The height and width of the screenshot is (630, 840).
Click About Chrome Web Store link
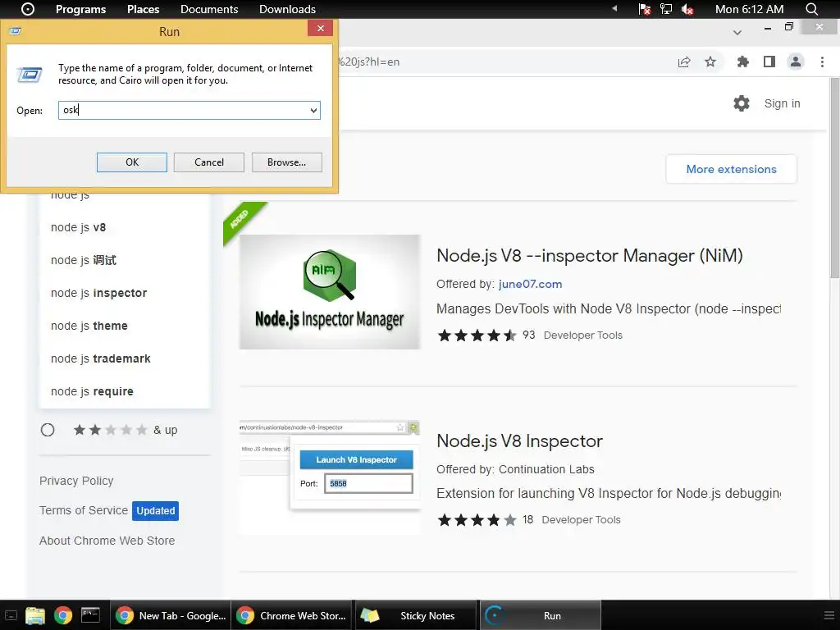point(107,541)
